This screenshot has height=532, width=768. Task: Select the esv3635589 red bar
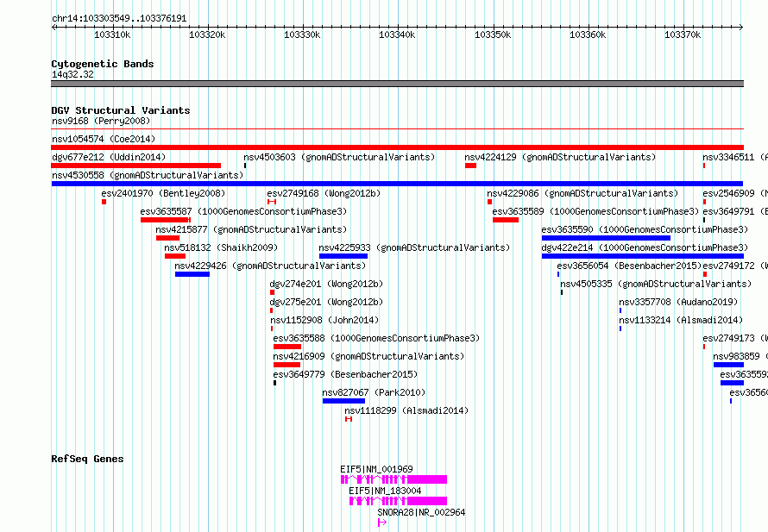coord(506,220)
